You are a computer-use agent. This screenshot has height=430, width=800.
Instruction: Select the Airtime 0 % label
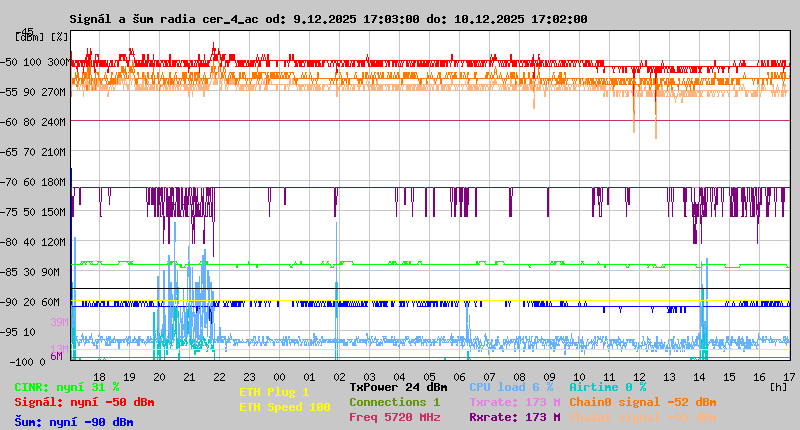click(x=607, y=387)
